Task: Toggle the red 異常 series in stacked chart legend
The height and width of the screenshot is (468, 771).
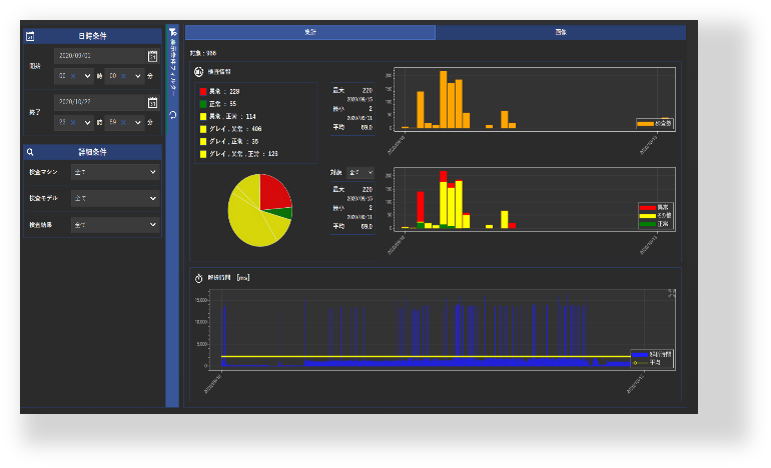Action: pyautogui.click(x=655, y=207)
